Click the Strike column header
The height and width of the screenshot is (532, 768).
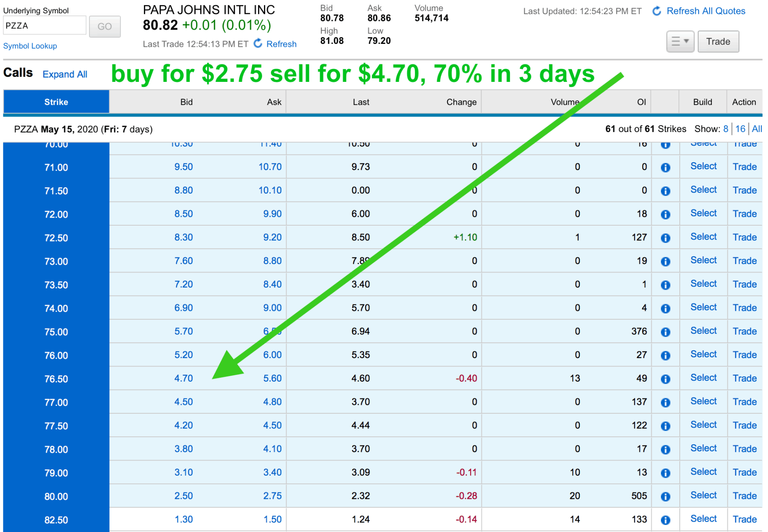tap(56, 102)
